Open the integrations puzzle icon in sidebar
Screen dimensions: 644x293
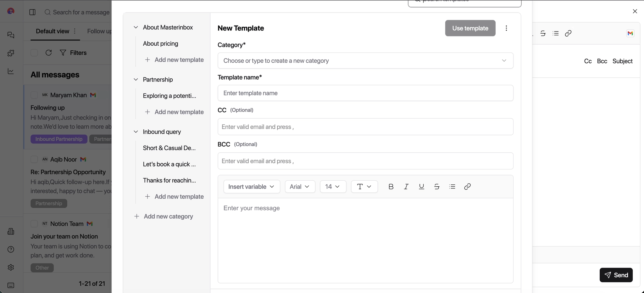11,53
